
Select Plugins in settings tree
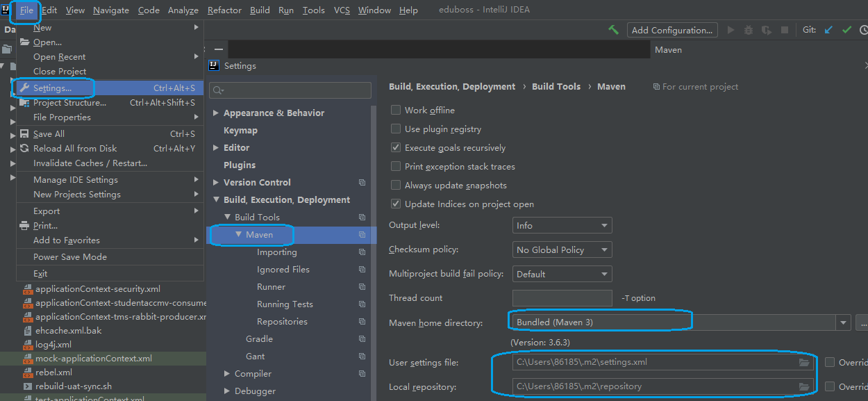[240, 165]
